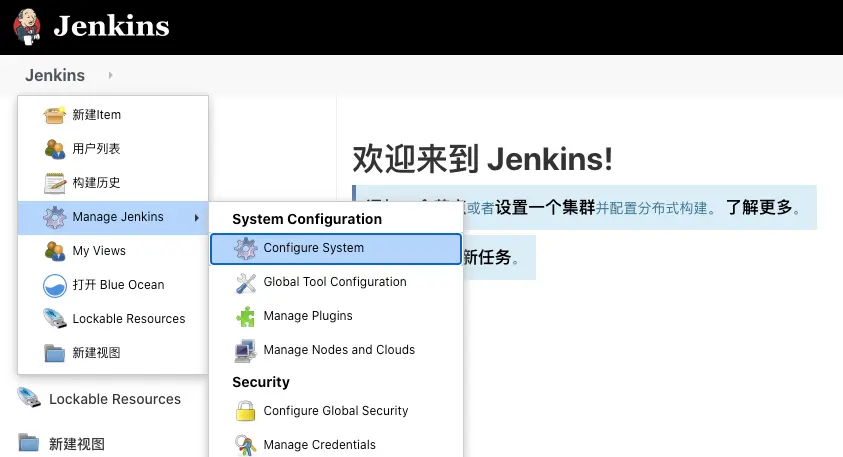The height and width of the screenshot is (457, 843).
Task: Open sidebar Lockable Resources link
Action: [x=115, y=399]
